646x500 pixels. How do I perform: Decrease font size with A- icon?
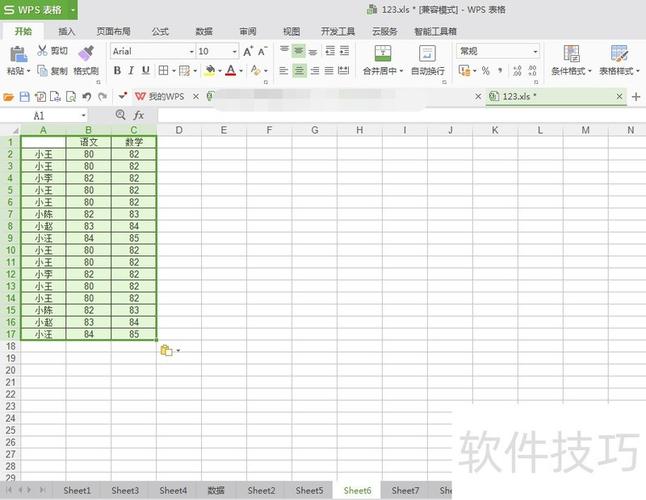(262, 51)
